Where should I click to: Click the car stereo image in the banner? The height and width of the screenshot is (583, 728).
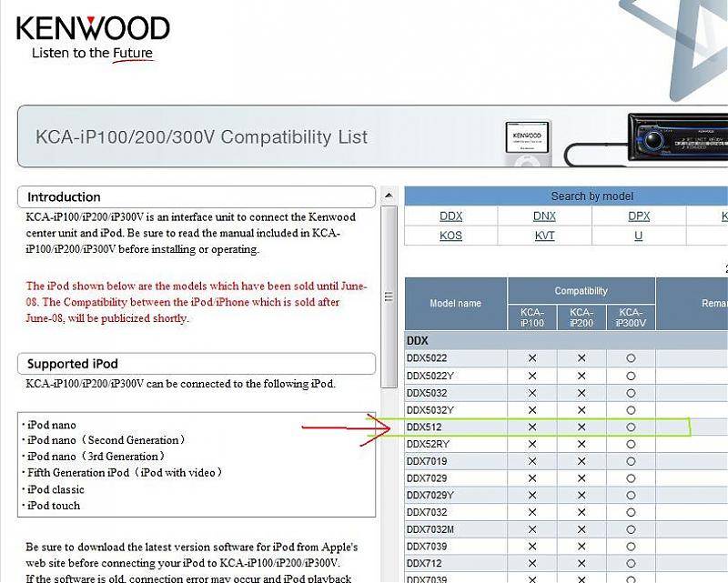tap(678, 138)
